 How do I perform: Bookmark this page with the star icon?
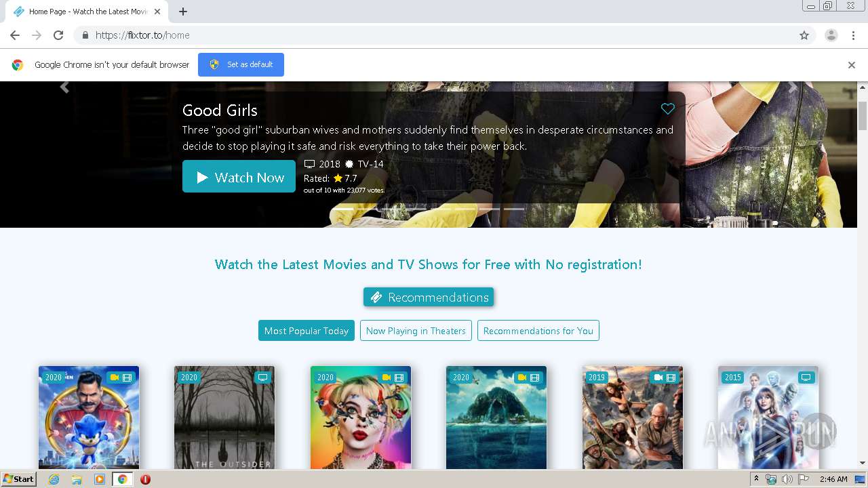click(x=804, y=35)
